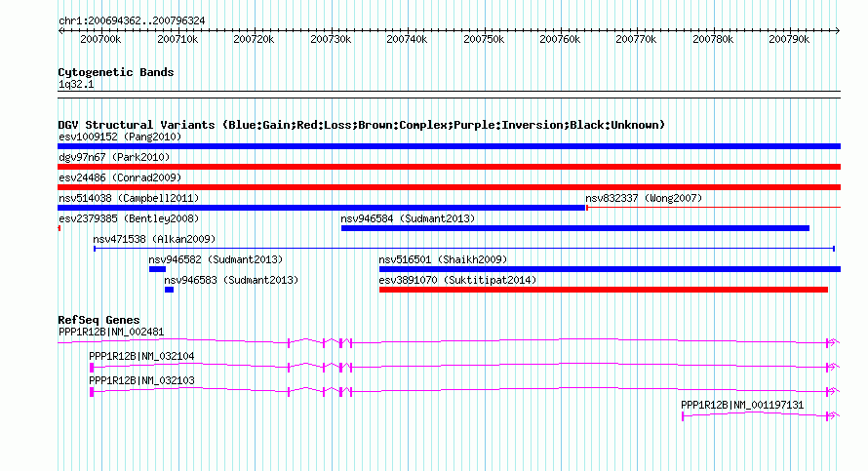
Task: Select the esv2379385 (Bentley2008) label
Action: pos(129,218)
